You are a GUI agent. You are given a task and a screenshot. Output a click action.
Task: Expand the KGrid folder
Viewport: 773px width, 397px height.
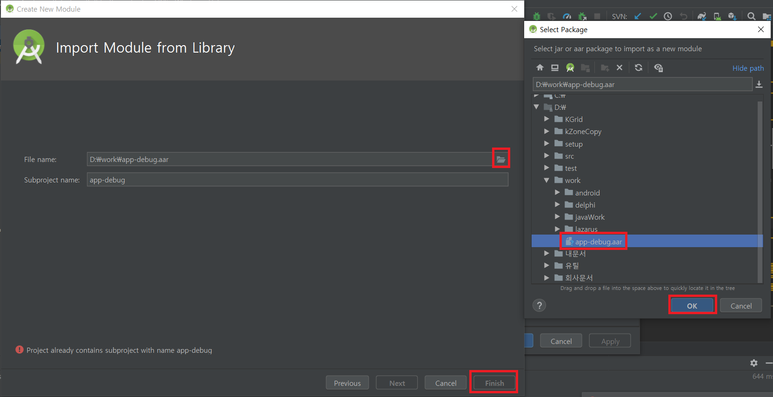pyautogui.click(x=547, y=119)
